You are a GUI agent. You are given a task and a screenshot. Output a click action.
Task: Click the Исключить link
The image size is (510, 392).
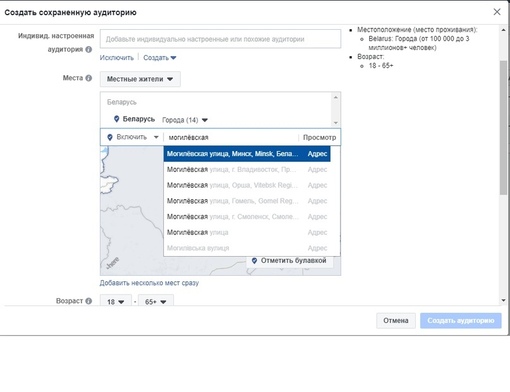click(117, 58)
